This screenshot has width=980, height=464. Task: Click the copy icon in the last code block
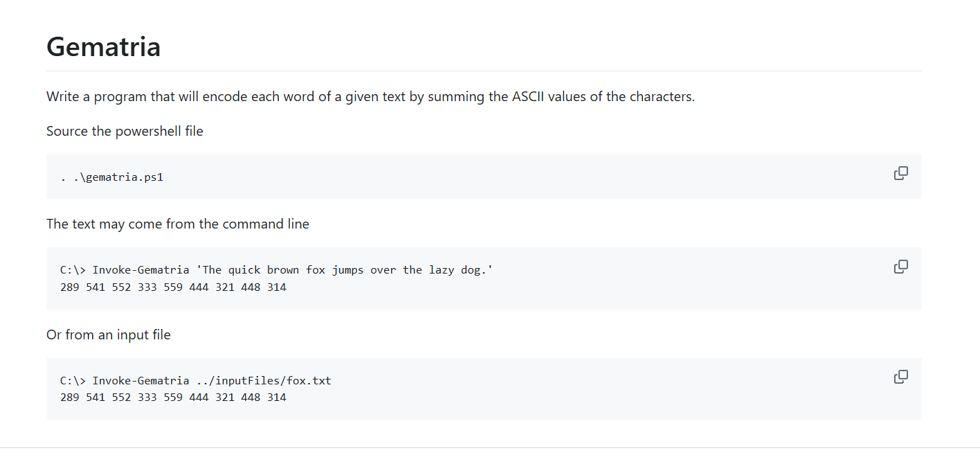900,376
